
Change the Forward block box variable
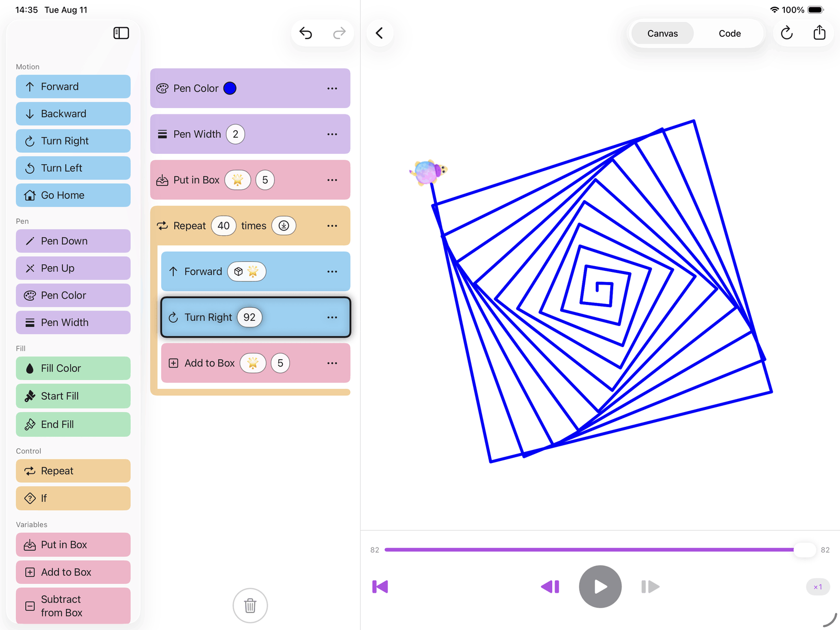[247, 271]
